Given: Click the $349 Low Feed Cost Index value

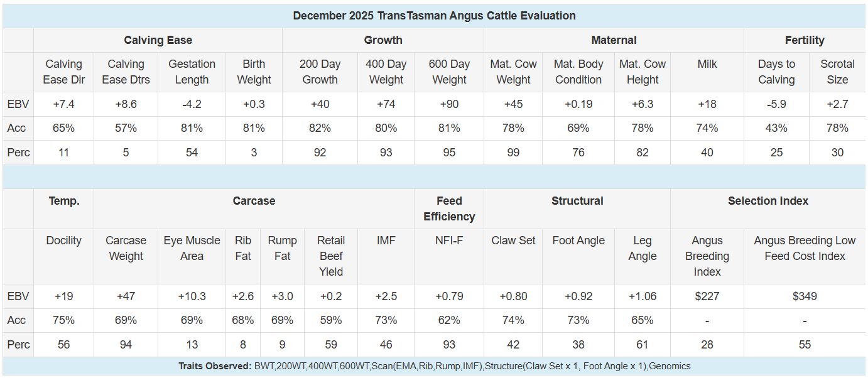Looking at the screenshot, I should click(x=805, y=296).
